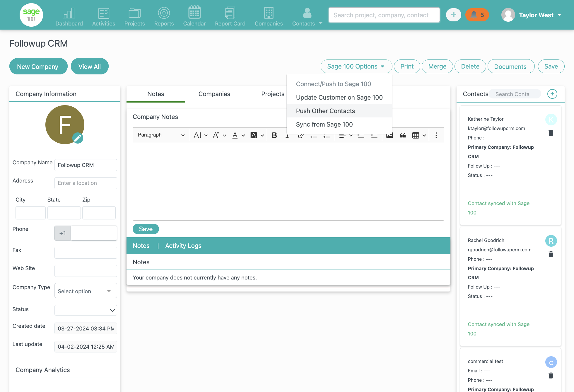The image size is (574, 392).
Task: Open the Reports nav icon
Action: [x=164, y=17]
